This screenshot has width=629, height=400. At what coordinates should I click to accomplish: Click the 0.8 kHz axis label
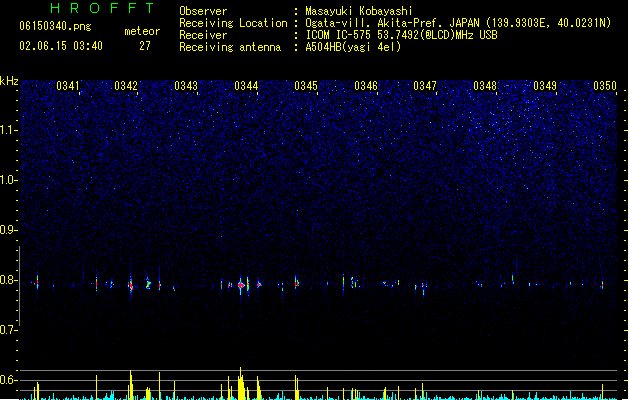[x=9, y=280]
